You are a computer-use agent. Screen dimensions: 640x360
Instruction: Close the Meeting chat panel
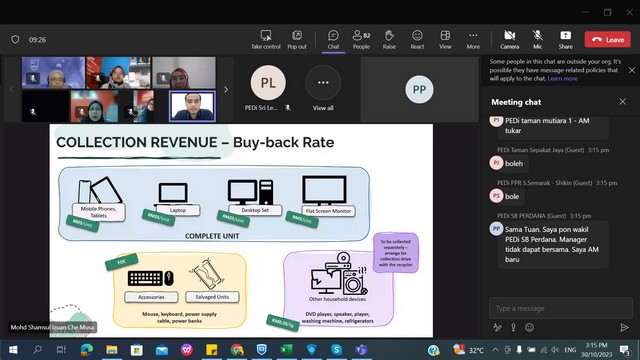coord(622,102)
